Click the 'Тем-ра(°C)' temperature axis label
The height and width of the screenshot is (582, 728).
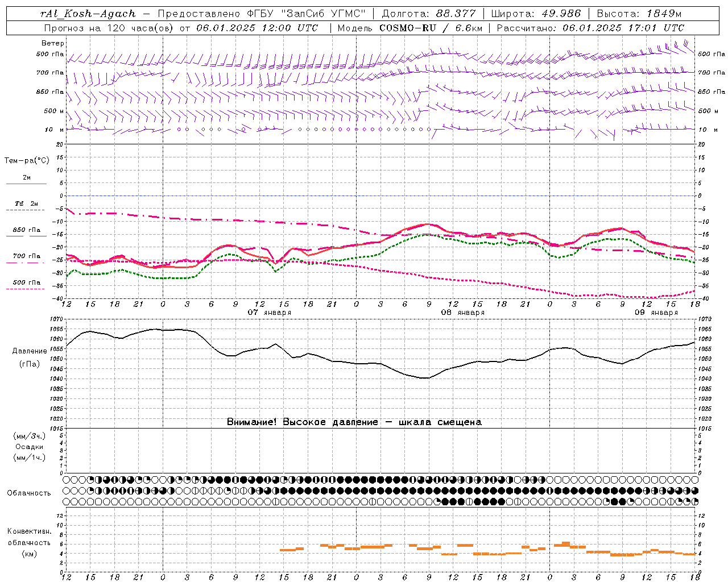click(27, 161)
